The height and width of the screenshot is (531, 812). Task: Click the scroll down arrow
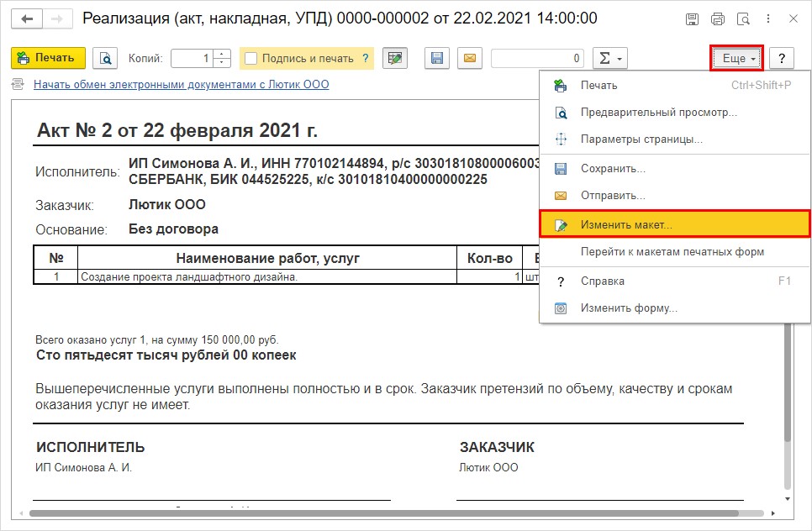coord(788,499)
